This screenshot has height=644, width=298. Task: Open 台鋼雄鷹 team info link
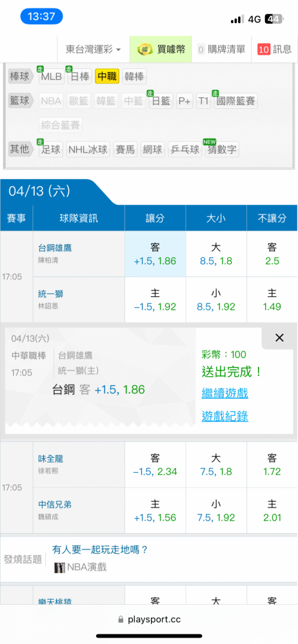coord(55,248)
